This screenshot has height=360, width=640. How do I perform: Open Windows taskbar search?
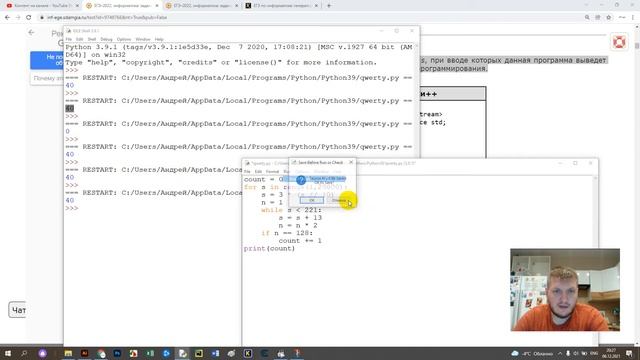pos(24,353)
